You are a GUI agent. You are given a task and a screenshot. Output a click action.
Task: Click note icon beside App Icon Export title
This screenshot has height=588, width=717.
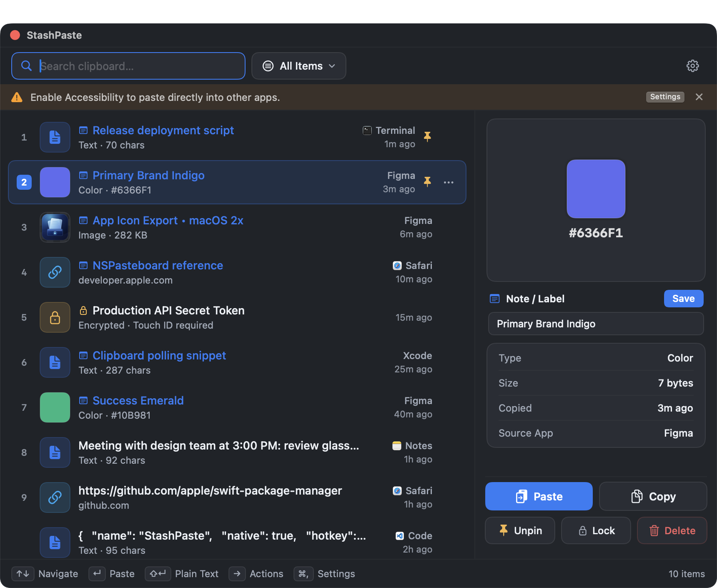click(x=83, y=221)
